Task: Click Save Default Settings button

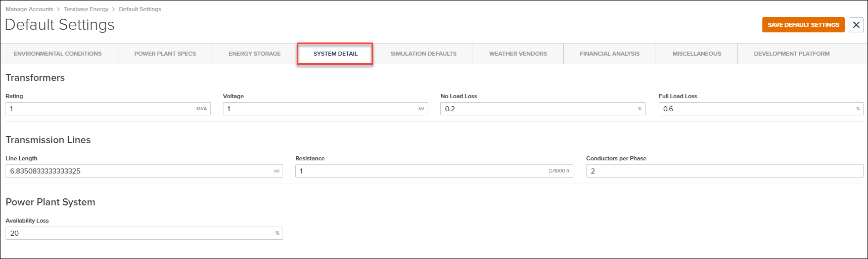Action: pyautogui.click(x=803, y=25)
